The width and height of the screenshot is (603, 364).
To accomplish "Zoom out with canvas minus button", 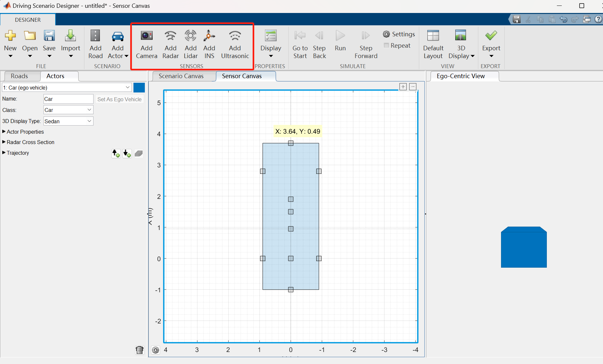I will tap(413, 87).
